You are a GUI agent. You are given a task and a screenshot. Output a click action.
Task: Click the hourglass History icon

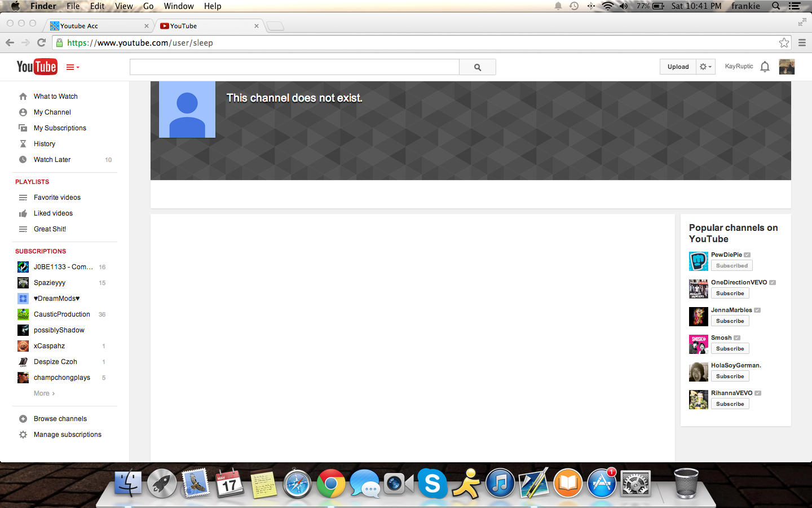(23, 144)
